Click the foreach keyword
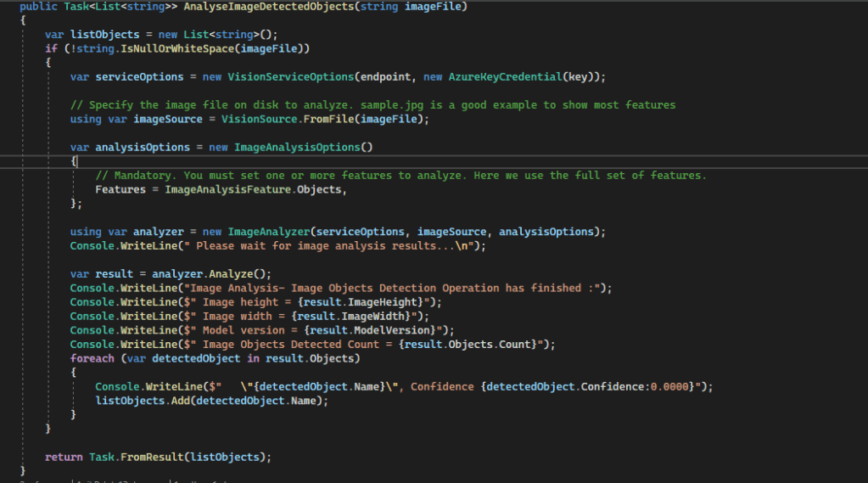 coord(92,358)
